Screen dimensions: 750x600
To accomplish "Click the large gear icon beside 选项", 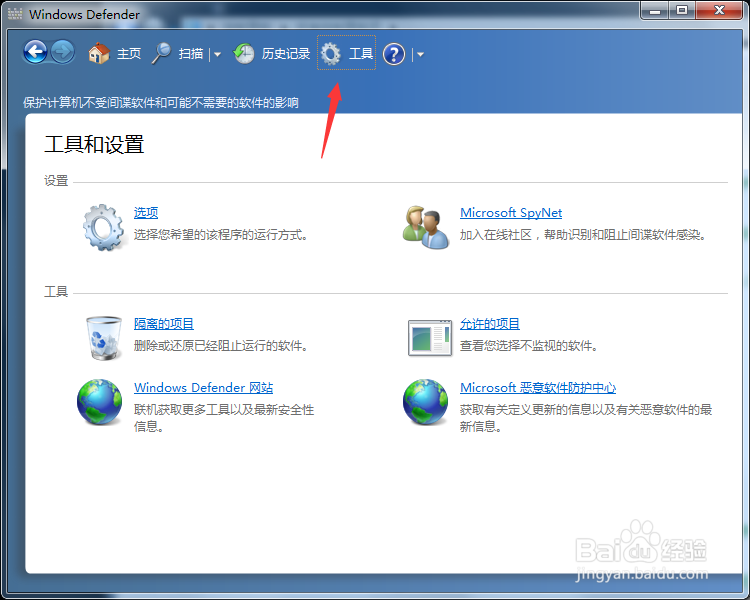I will (104, 227).
